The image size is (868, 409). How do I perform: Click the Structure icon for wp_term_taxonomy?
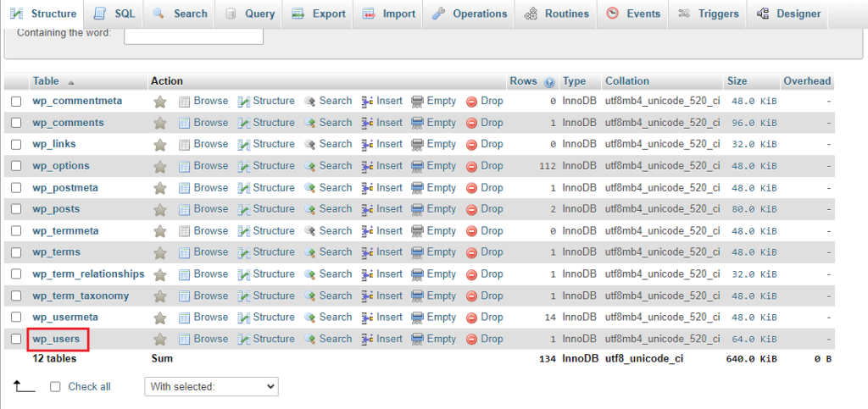tap(244, 296)
